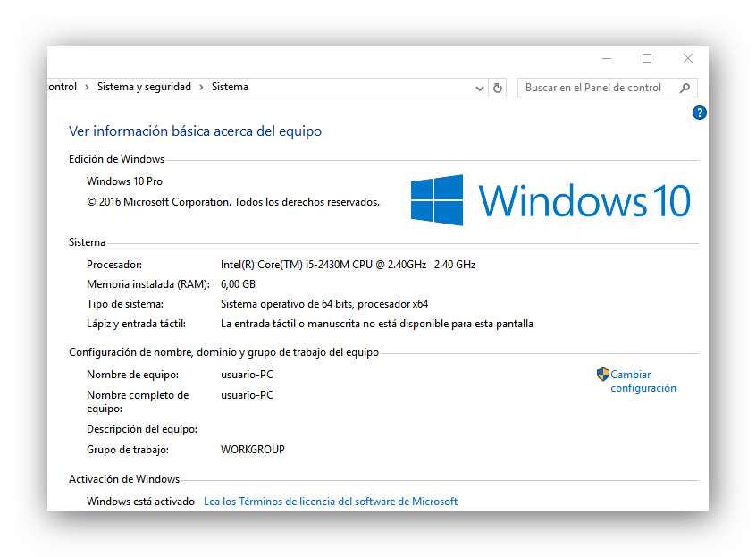756x557 pixels.
Task: Click the '© 2016 Microsoft Corporation' copyright line
Action: pos(233,202)
